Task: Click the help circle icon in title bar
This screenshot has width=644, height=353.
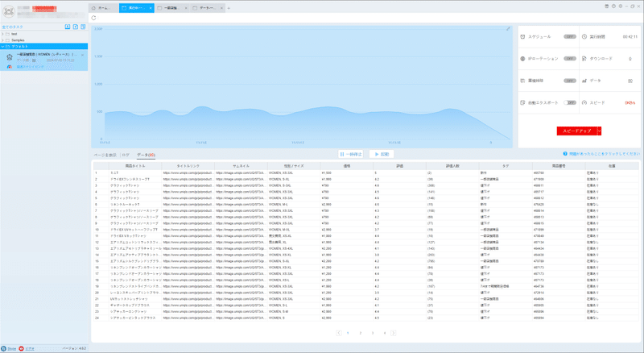Action: (x=613, y=6)
